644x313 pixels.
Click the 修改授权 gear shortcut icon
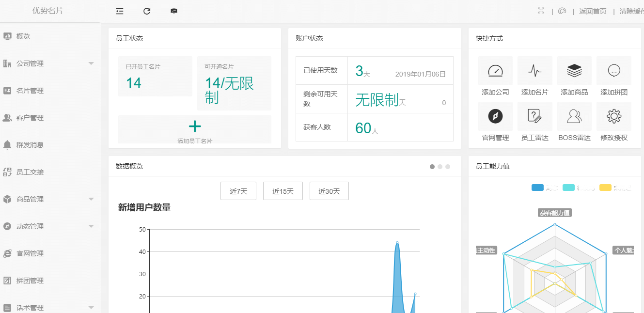614,116
